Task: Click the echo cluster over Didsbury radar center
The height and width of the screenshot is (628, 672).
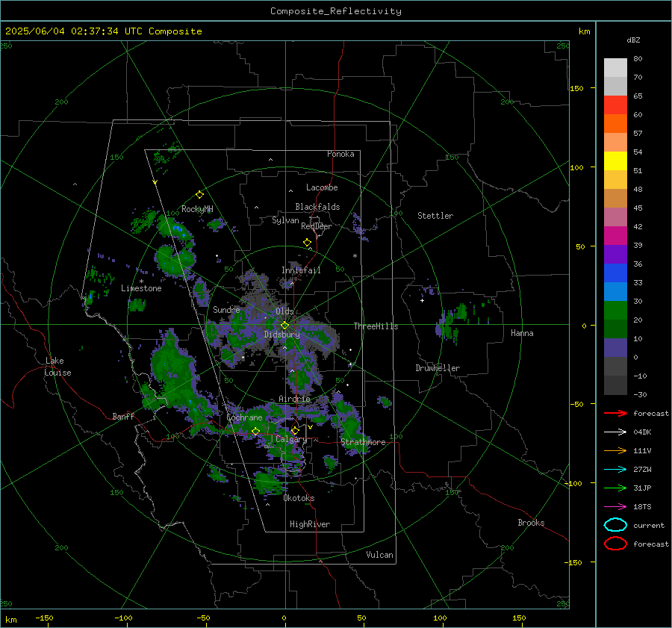Action: [x=274, y=328]
